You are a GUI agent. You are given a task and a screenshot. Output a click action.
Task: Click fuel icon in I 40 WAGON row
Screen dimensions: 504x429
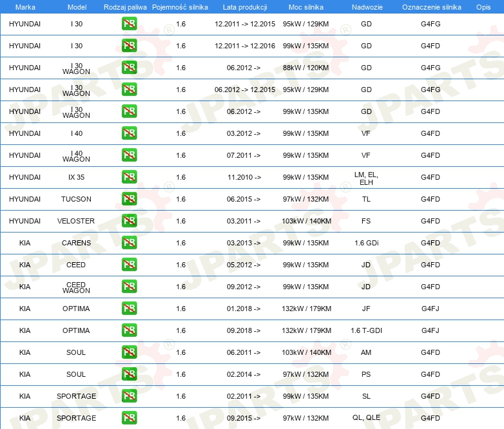[x=129, y=155]
